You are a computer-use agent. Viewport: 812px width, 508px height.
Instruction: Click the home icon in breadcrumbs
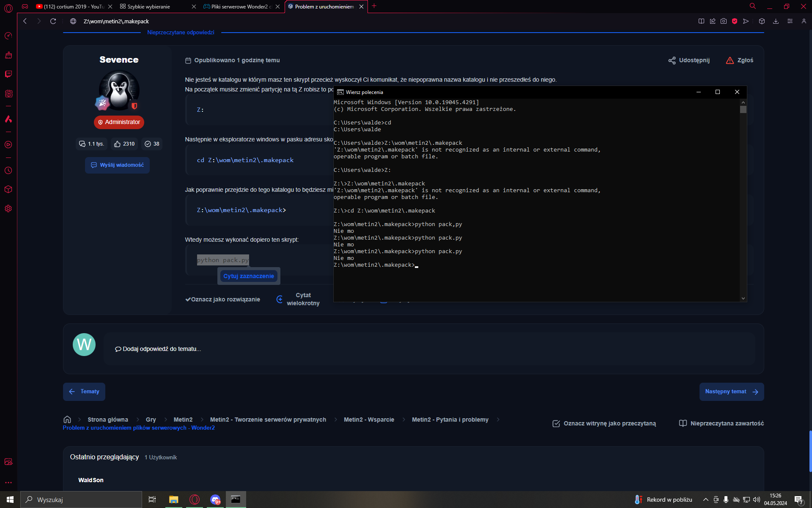pos(67,420)
